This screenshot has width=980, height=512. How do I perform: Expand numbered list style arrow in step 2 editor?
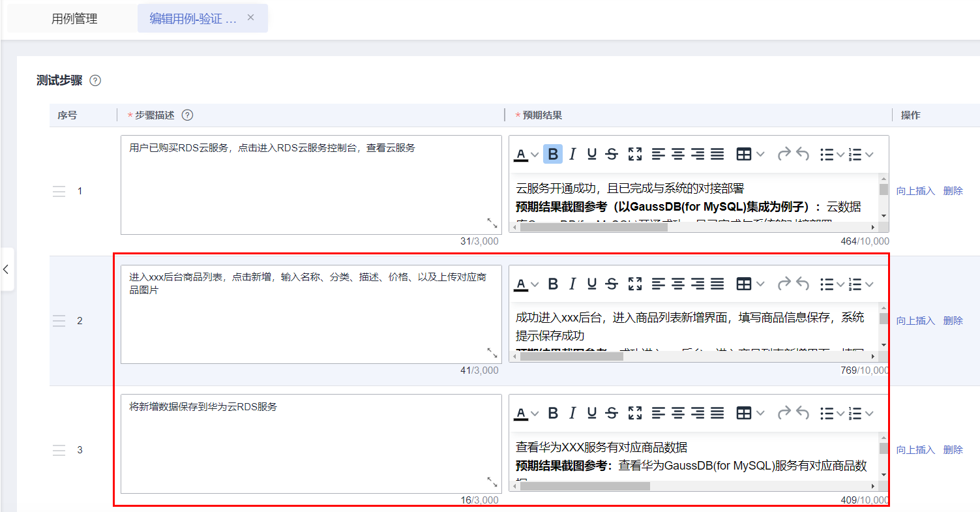869,284
